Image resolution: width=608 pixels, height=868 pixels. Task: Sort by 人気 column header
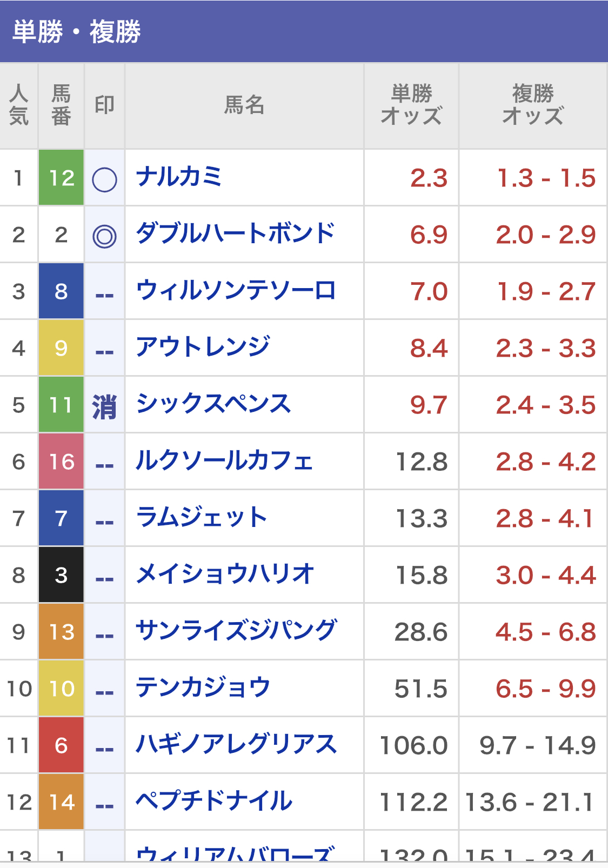[x=19, y=105]
